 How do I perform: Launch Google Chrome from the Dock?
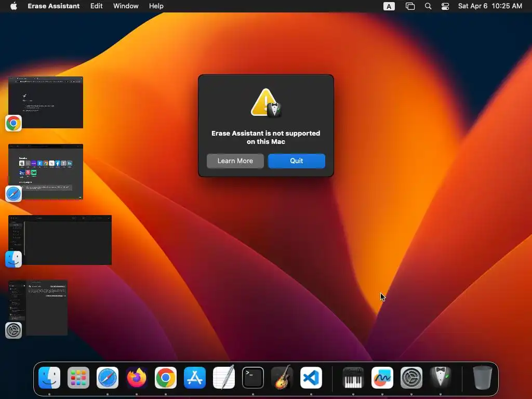coord(166,378)
